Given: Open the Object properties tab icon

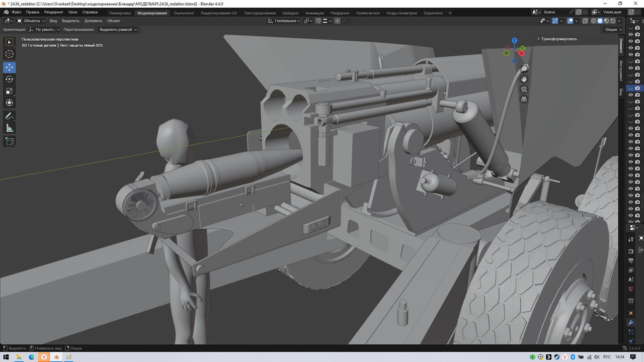Looking at the screenshot, I should click(631, 313).
